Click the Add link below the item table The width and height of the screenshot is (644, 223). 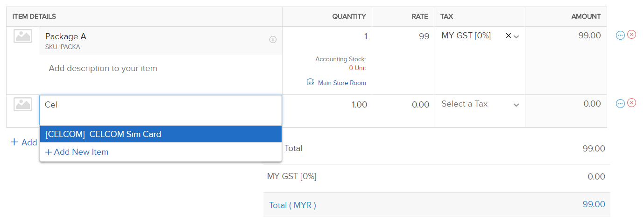click(x=23, y=142)
